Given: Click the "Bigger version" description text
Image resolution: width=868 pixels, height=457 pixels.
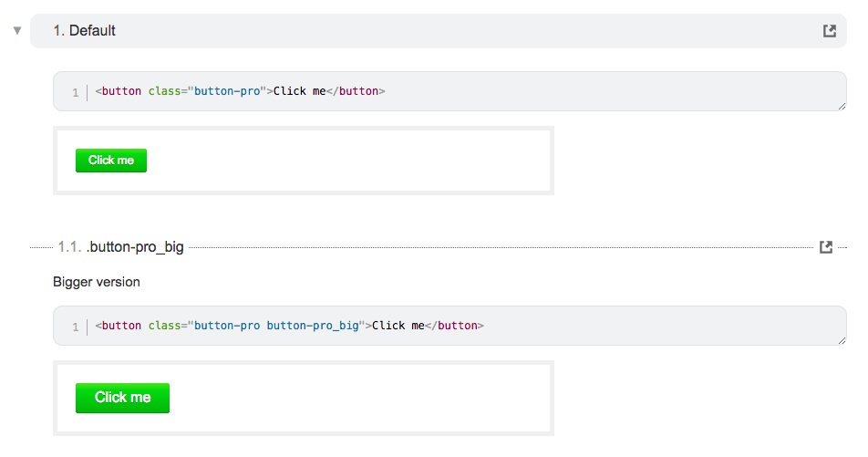Looking at the screenshot, I should pos(97,282).
